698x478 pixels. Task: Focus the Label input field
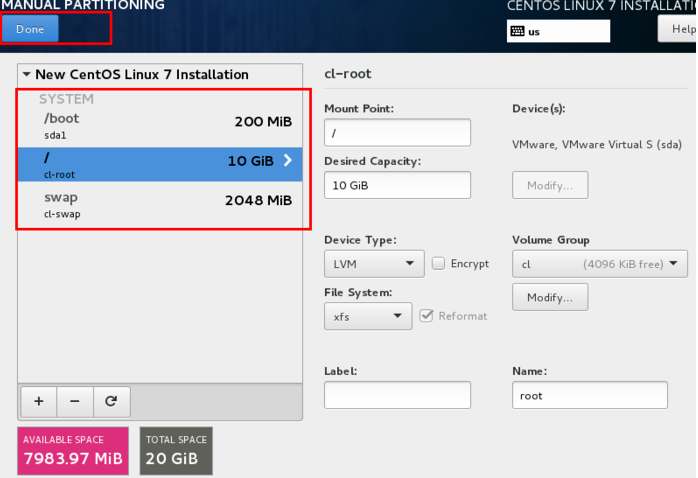[397, 395]
